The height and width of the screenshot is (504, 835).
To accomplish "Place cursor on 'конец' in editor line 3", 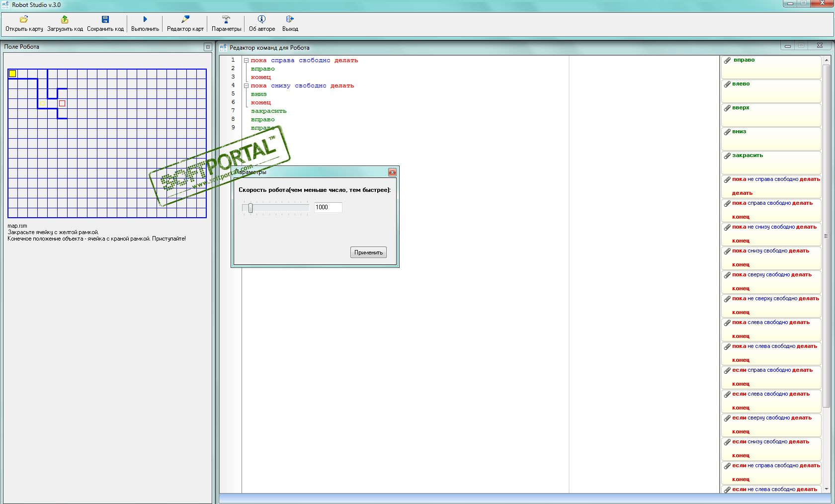I will (261, 78).
